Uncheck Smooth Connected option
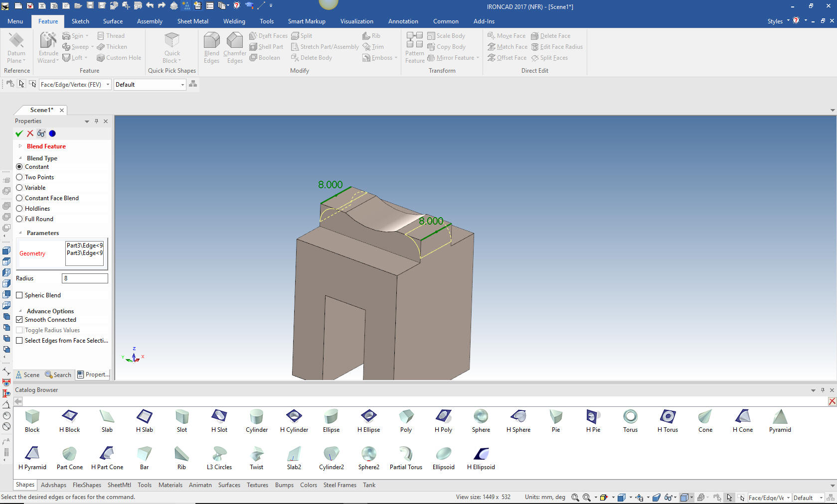 (19, 320)
